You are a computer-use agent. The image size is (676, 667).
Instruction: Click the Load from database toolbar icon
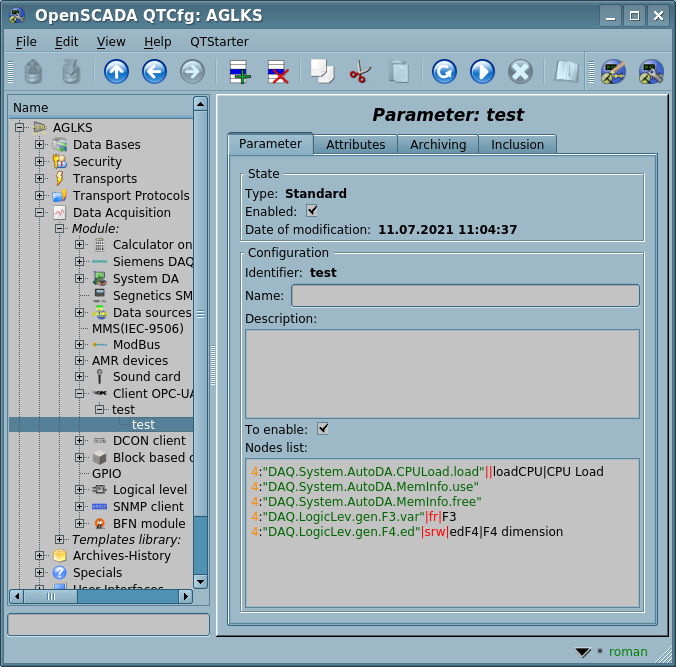click(x=33, y=71)
